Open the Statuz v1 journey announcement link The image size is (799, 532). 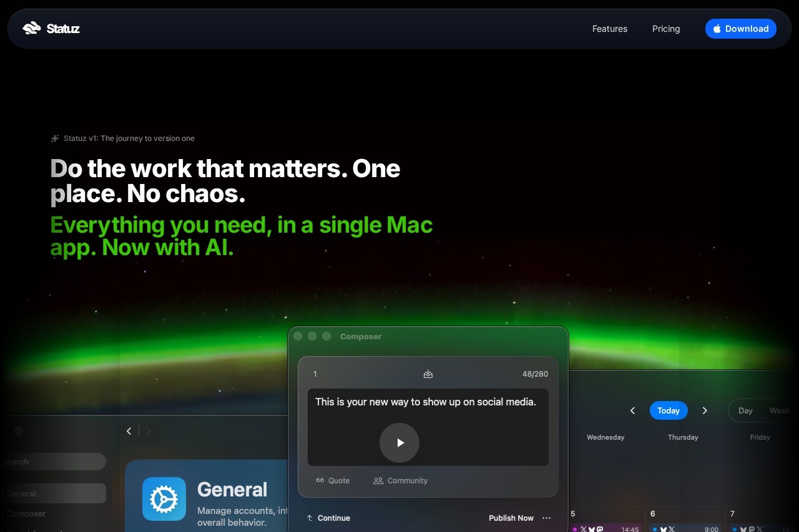click(129, 138)
